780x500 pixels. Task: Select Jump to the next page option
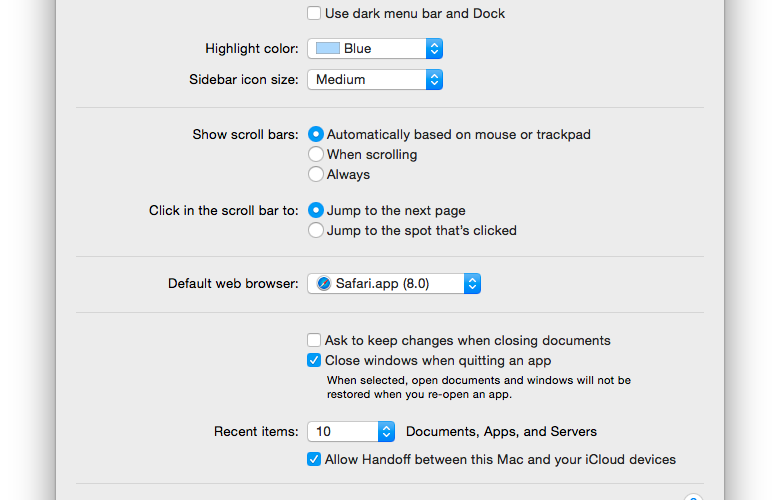(316, 210)
